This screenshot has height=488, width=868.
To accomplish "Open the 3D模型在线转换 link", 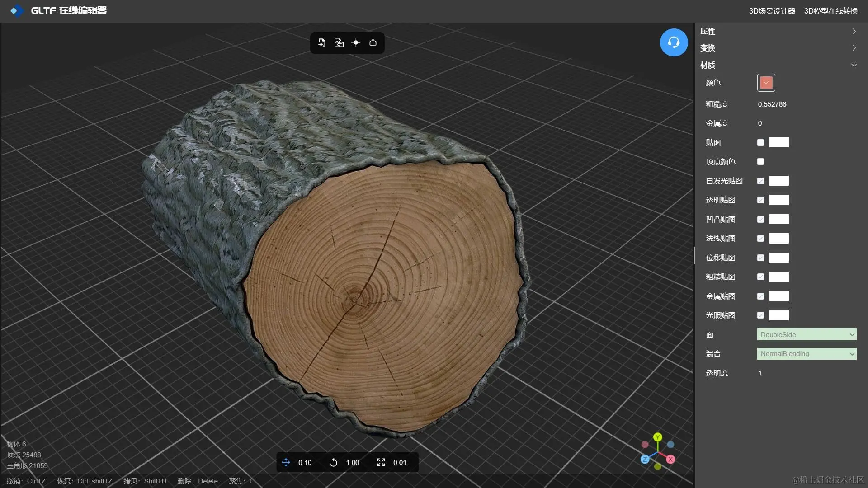I will 830,11.
